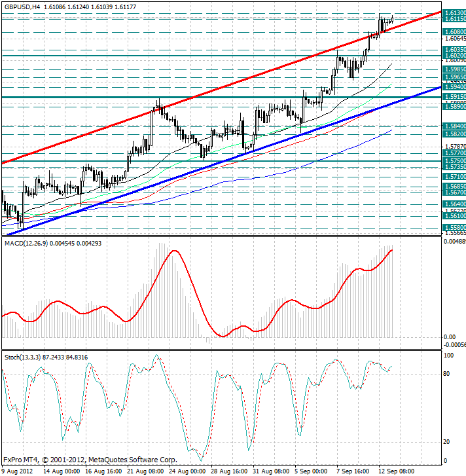Select the 1.5915 price level label
Image resolution: width=466 pixels, height=476 pixels.
[454, 97]
